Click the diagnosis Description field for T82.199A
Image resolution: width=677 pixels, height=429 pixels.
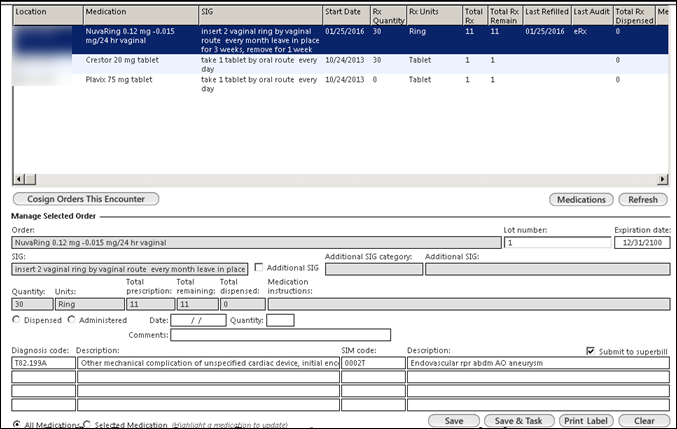[209, 363]
